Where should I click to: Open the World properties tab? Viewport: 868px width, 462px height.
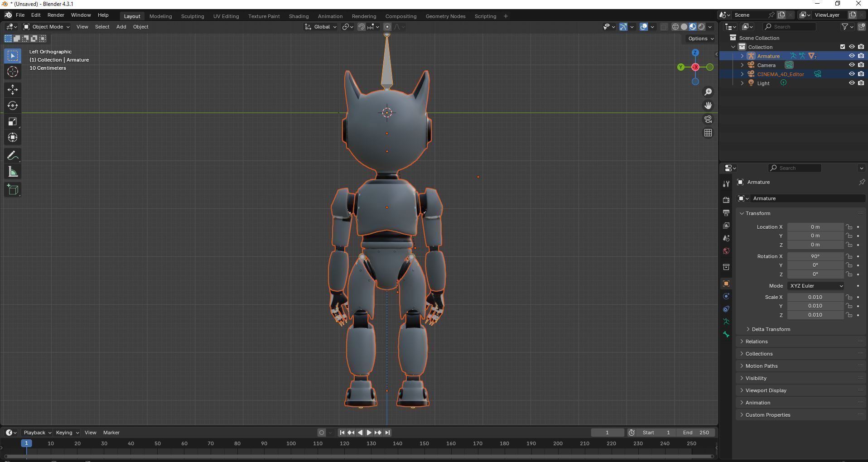point(726,251)
